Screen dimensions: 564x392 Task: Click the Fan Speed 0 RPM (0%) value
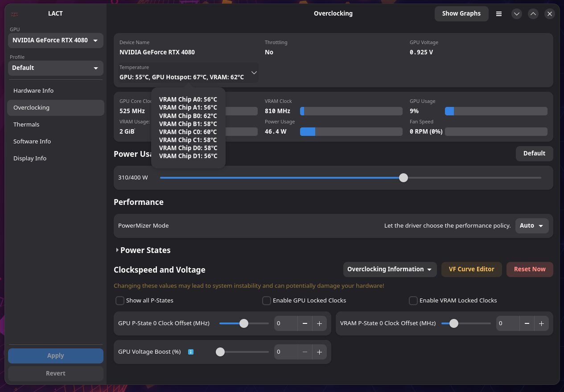[x=426, y=131]
